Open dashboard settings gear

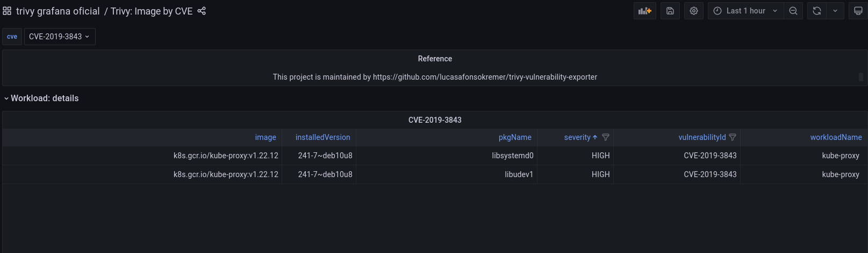point(694,11)
